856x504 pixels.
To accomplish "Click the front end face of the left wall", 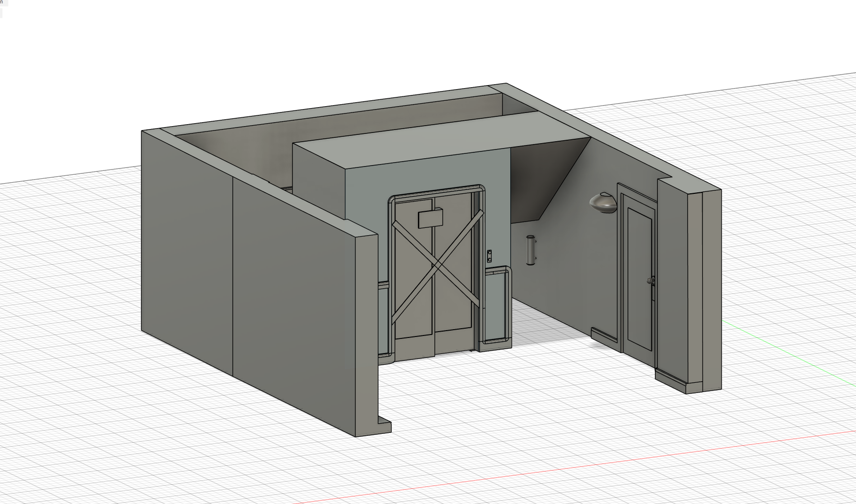I will 366,331.
